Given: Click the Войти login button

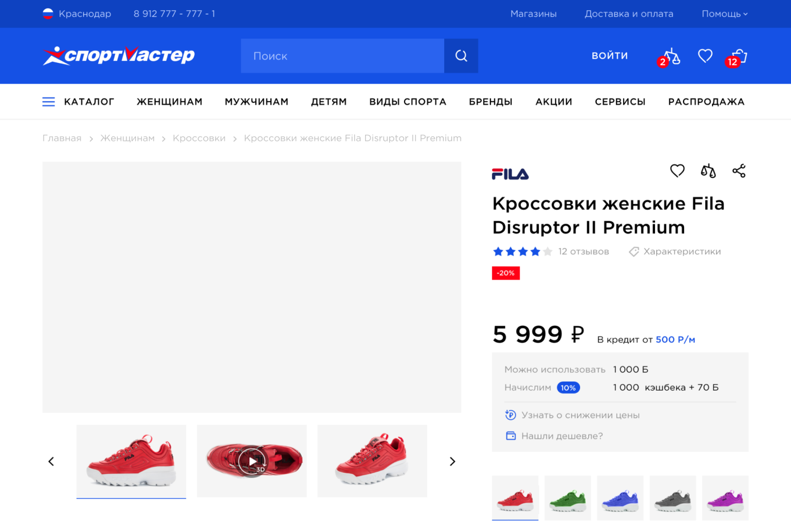Looking at the screenshot, I should tap(609, 56).
